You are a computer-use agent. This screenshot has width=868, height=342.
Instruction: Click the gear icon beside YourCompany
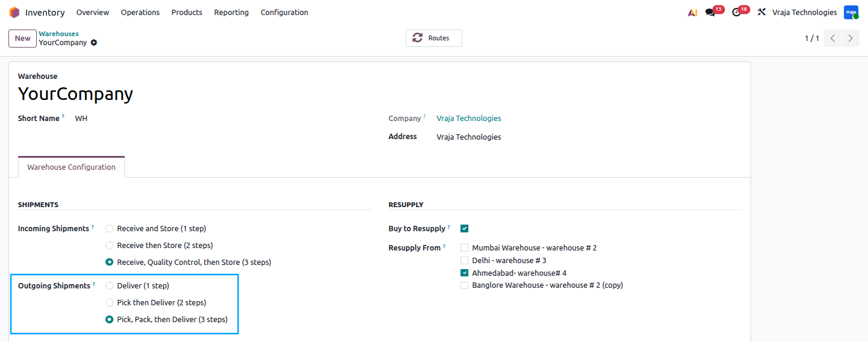tap(94, 43)
